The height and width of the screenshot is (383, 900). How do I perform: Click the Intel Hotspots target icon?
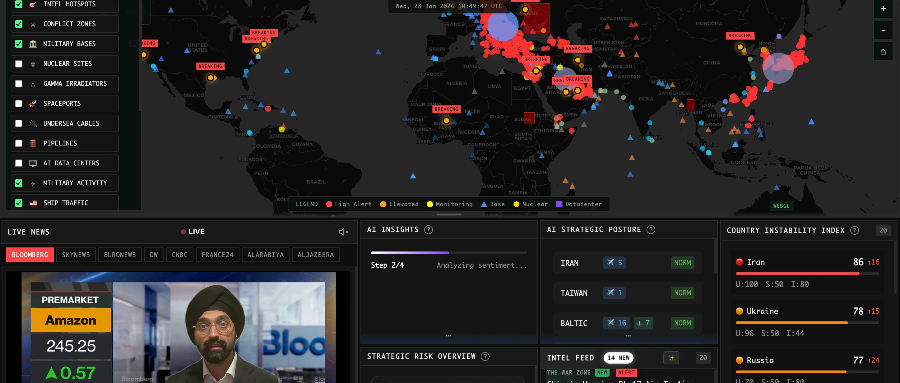(33, 4)
